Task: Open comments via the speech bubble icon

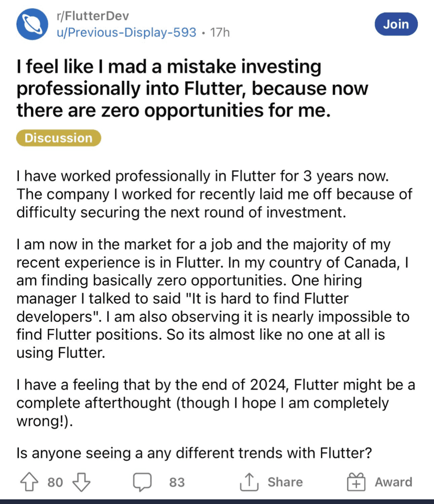Action: [143, 482]
